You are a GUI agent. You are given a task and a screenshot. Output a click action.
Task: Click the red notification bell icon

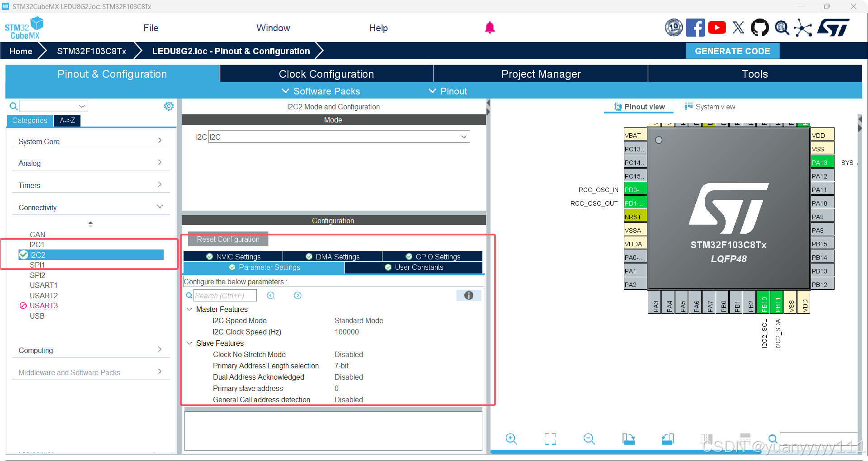(490, 28)
